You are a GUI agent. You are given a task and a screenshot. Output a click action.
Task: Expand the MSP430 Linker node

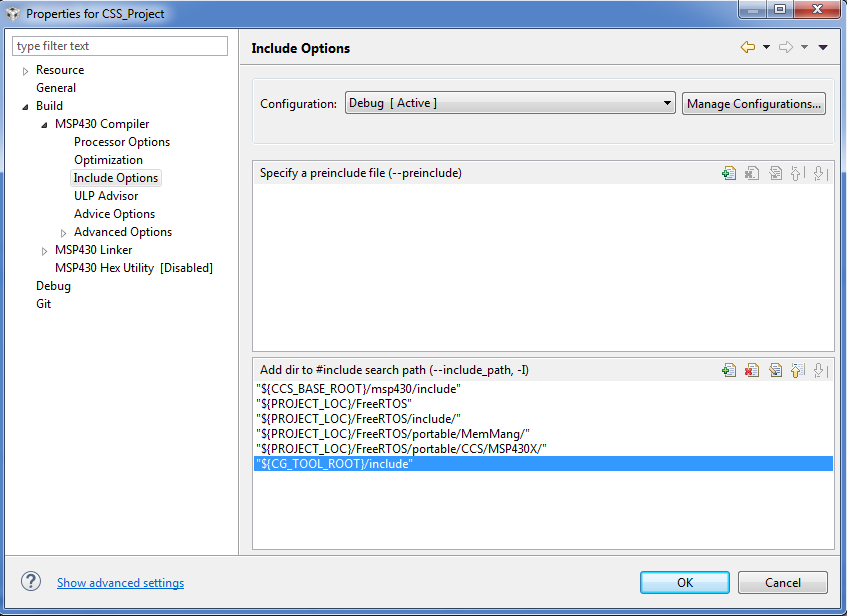coord(44,251)
